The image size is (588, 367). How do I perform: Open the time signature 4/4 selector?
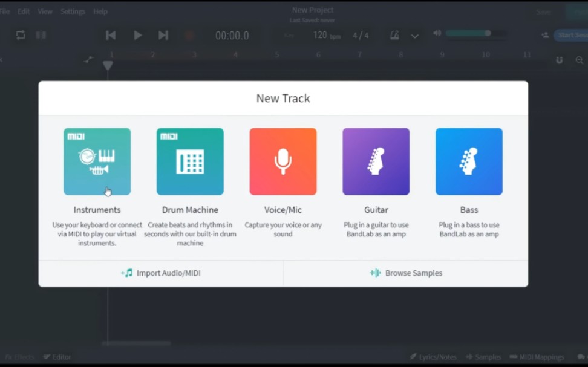click(361, 35)
